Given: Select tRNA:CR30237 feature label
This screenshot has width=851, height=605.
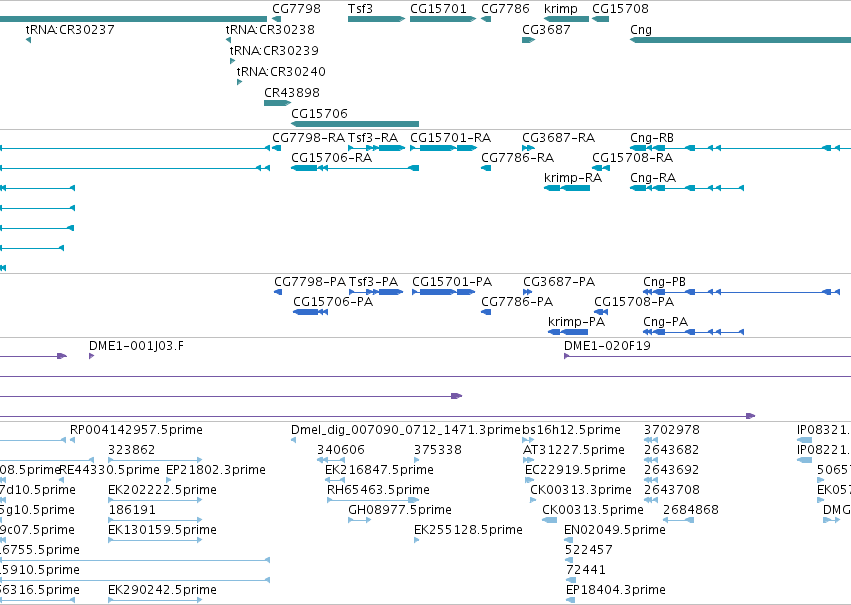Looking at the screenshot, I should (70, 30).
